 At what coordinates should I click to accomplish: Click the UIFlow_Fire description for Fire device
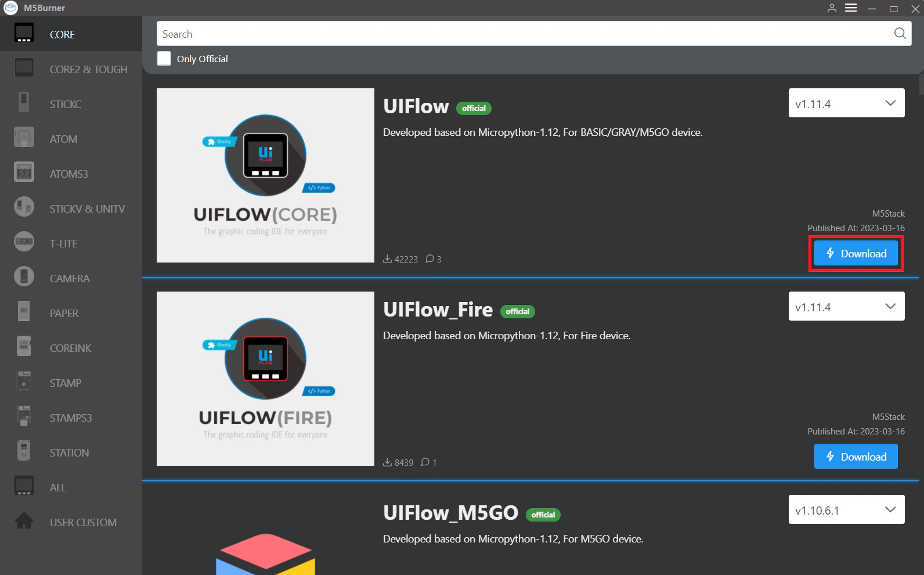pyautogui.click(x=507, y=336)
